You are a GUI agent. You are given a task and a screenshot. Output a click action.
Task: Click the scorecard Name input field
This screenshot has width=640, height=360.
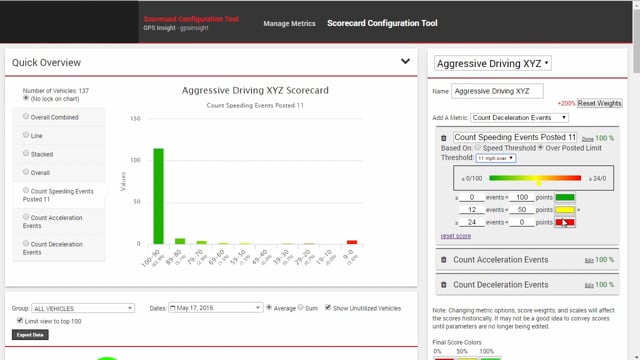pyautogui.click(x=497, y=91)
